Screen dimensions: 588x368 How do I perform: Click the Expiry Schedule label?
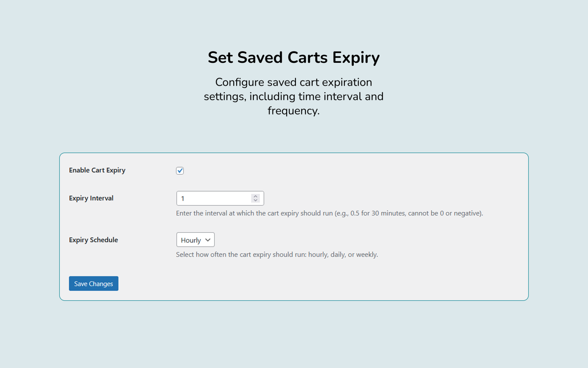[x=93, y=240]
